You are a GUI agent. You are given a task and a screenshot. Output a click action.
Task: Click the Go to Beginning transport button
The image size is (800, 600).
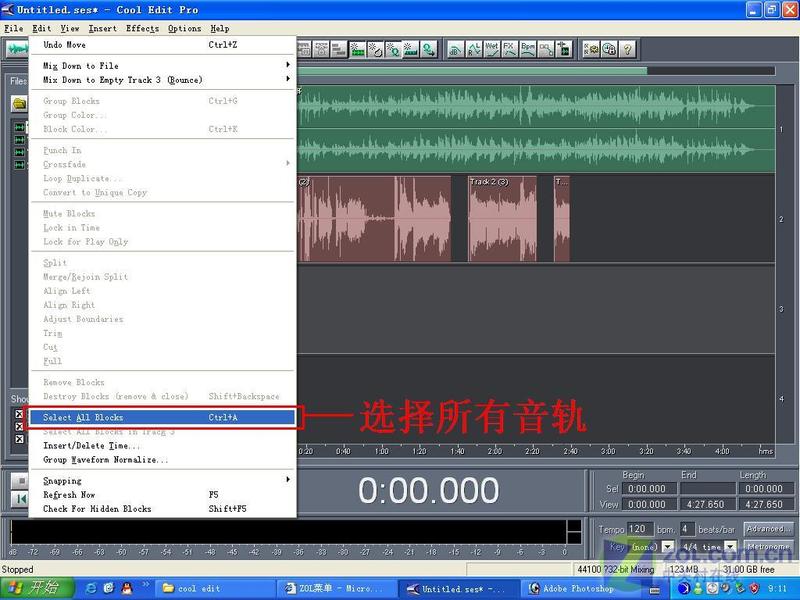(20, 499)
